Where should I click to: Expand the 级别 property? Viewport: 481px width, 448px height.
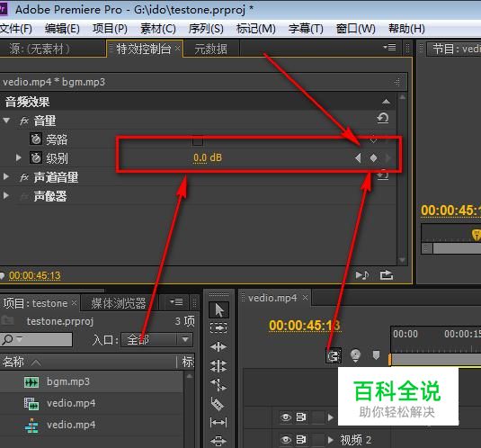click(x=18, y=157)
